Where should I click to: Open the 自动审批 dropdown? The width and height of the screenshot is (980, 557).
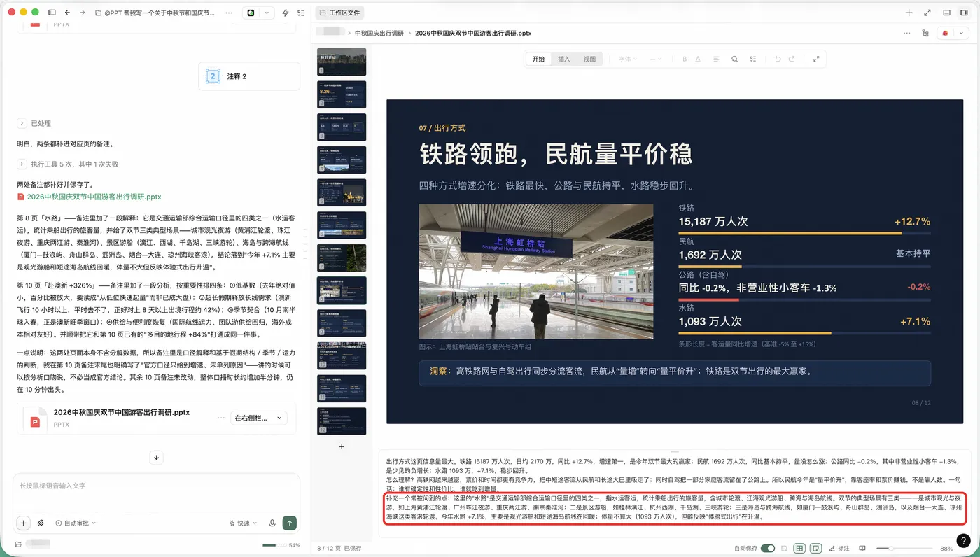pos(76,523)
